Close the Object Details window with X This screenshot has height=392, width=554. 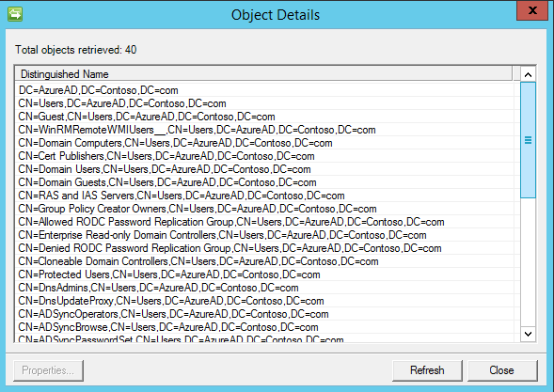pos(532,10)
